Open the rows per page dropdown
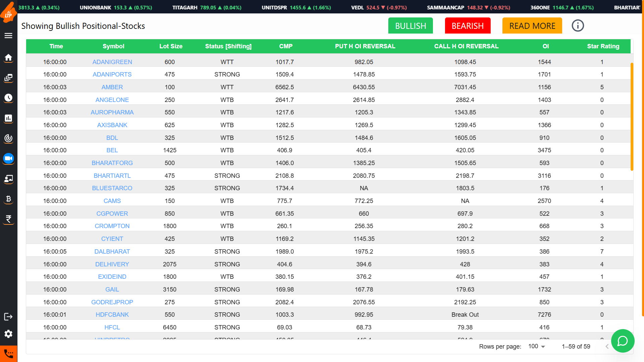Screen dimensions: 644x362 pyautogui.click(x=536, y=346)
